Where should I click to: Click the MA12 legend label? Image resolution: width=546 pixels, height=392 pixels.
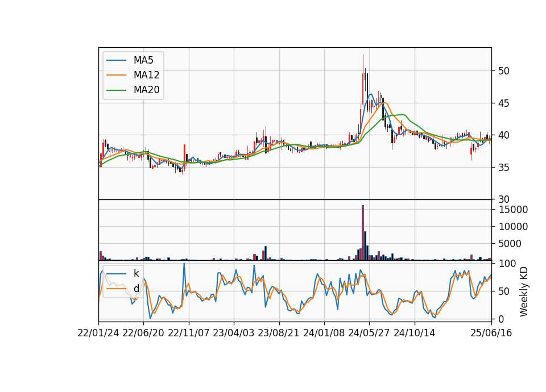(146, 75)
